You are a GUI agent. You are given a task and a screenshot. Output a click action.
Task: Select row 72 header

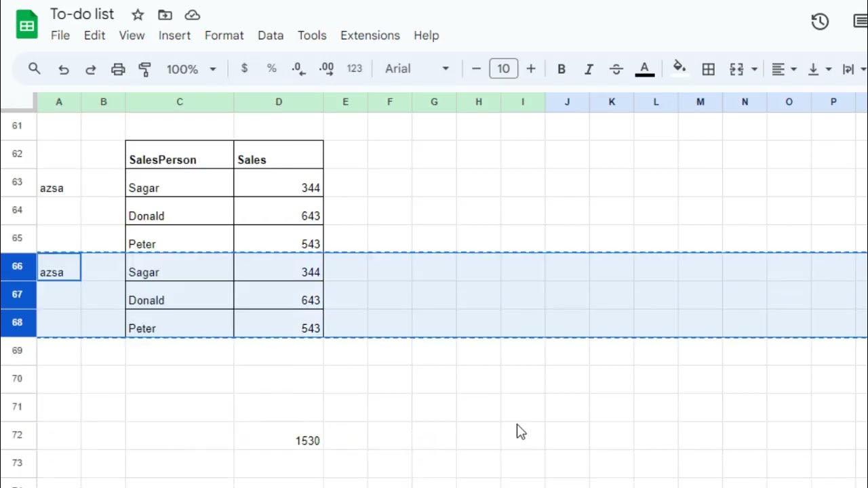(x=18, y=435)
